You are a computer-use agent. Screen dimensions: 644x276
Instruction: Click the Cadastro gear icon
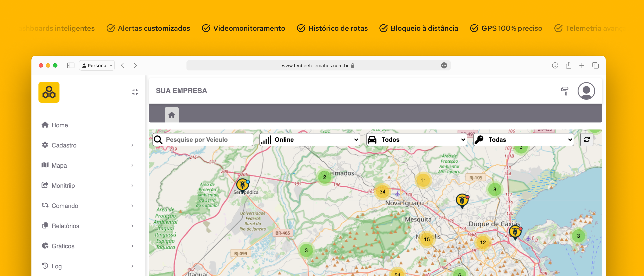click(x=45, y=145)
